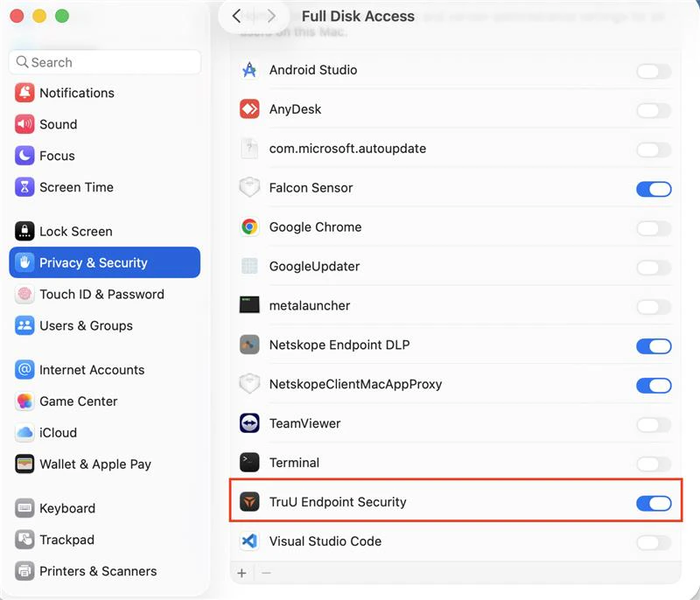Click the Touch ID fingerprint icon

pos(24,294)
